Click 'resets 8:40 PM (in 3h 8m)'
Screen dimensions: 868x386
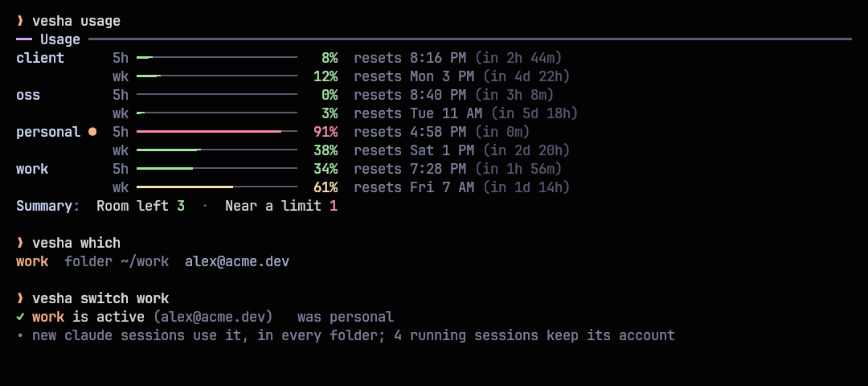coord(454,95)
